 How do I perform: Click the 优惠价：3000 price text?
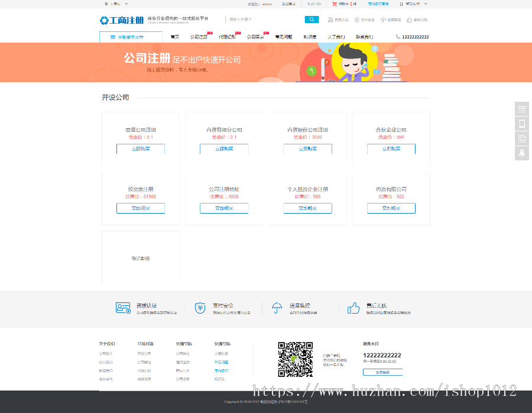coord(308,137)
